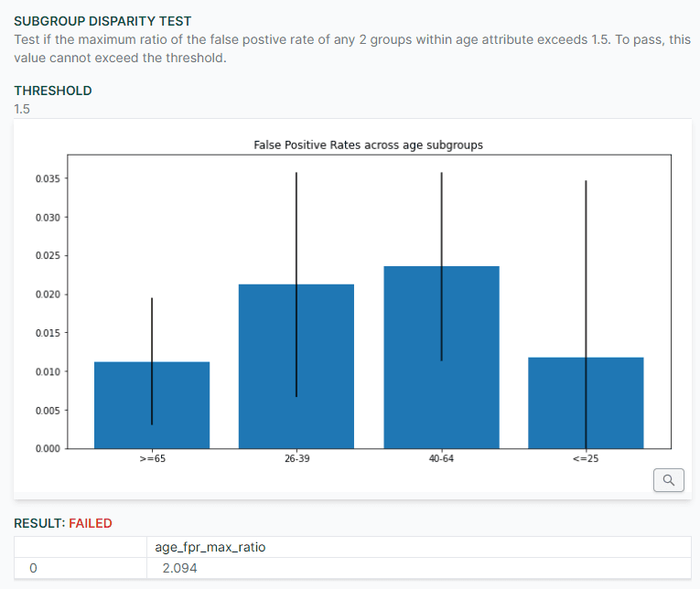This screenshot has width=700, height=589.
Task: Click row index 0 in results table
Action: click(33, 568)
